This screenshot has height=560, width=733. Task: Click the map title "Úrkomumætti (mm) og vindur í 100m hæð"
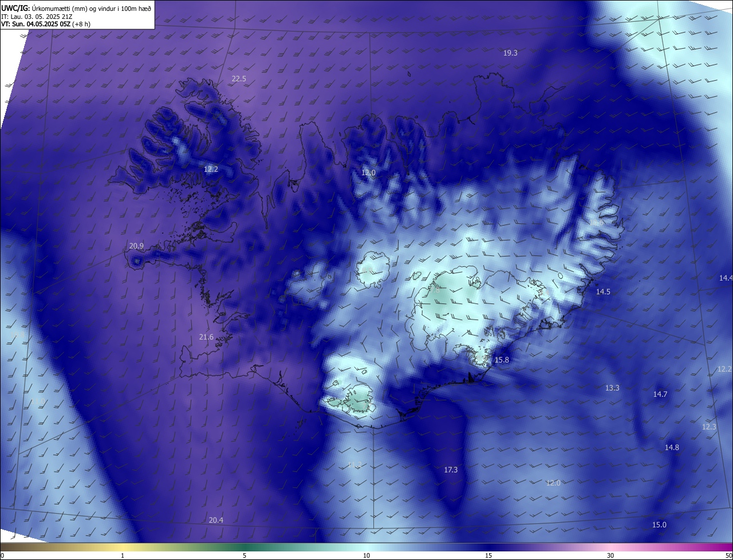(91, 8)
